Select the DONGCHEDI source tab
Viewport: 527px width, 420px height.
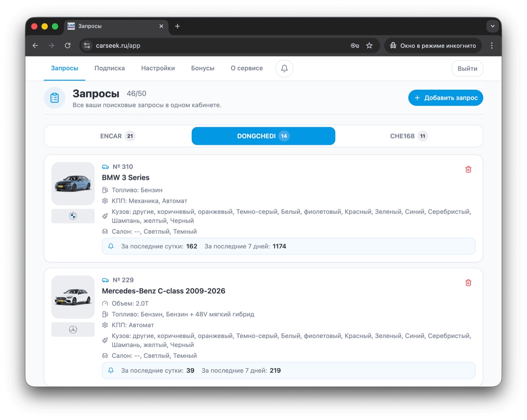coord(263,136)
